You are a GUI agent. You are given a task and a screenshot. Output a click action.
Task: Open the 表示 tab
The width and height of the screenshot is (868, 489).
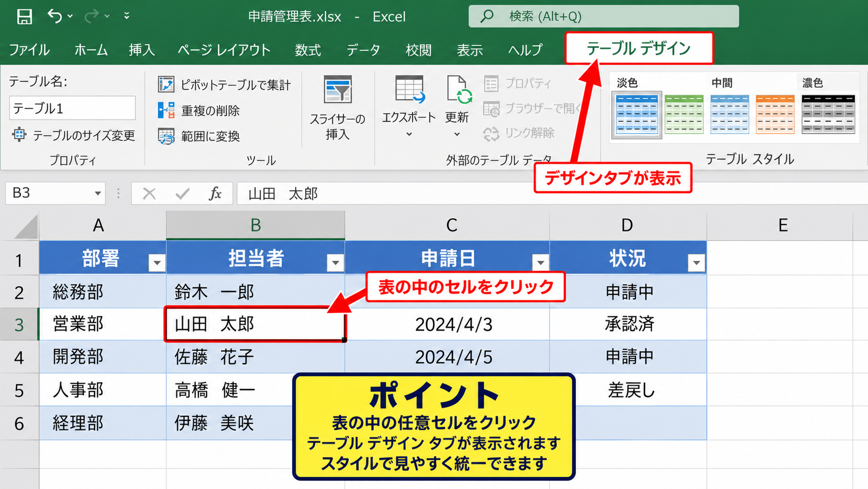[469, 50]
